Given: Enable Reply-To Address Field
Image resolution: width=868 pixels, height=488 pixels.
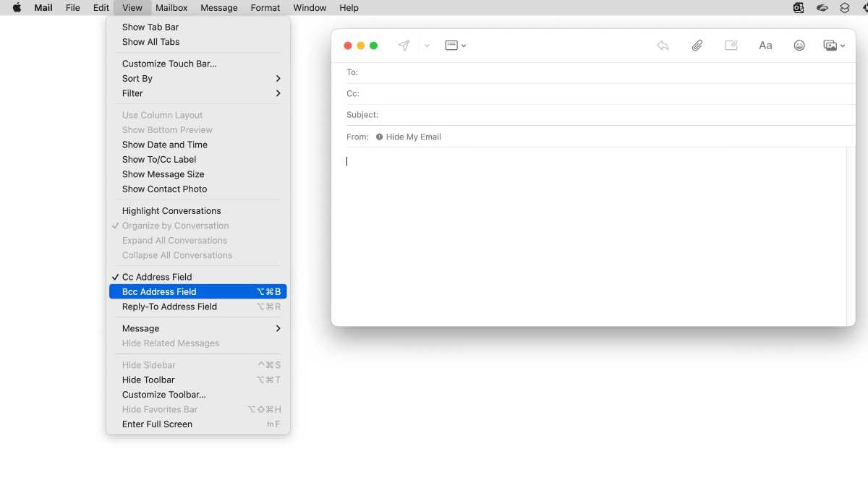Looking at the screenshot, I should [x=197, y=307].
